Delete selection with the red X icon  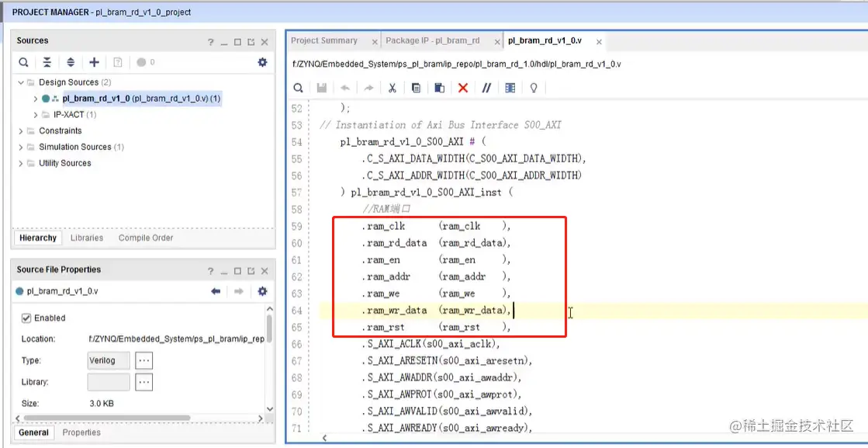tap(463, 88)
